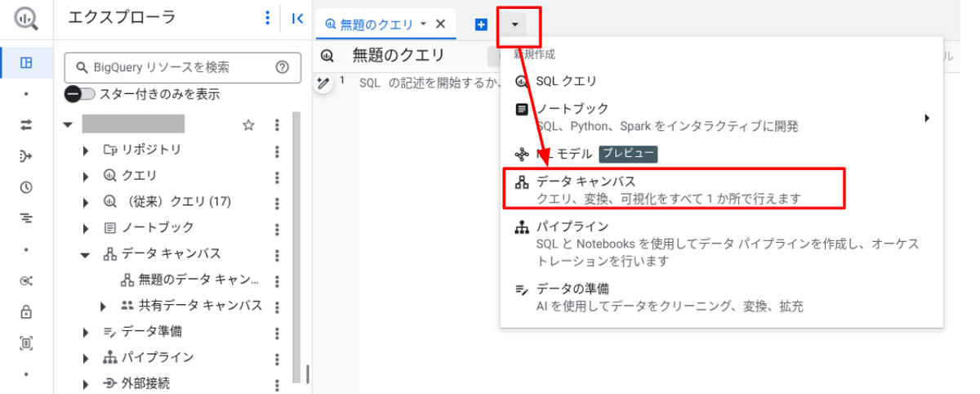Click the エクスプローラ panel heading text
The image size is (980, 394).
tap(121, 17)
